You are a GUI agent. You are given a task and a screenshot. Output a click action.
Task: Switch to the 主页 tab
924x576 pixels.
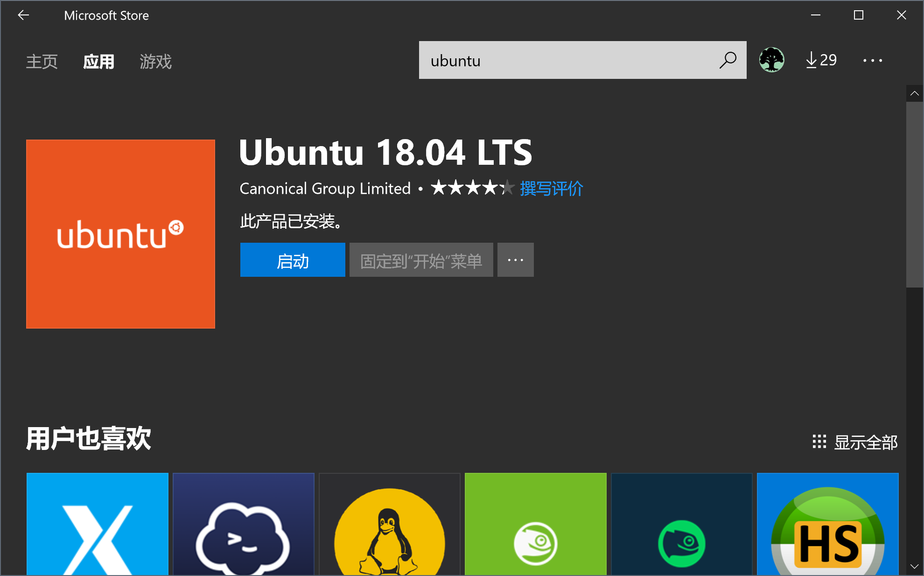[x=42, y=62]
